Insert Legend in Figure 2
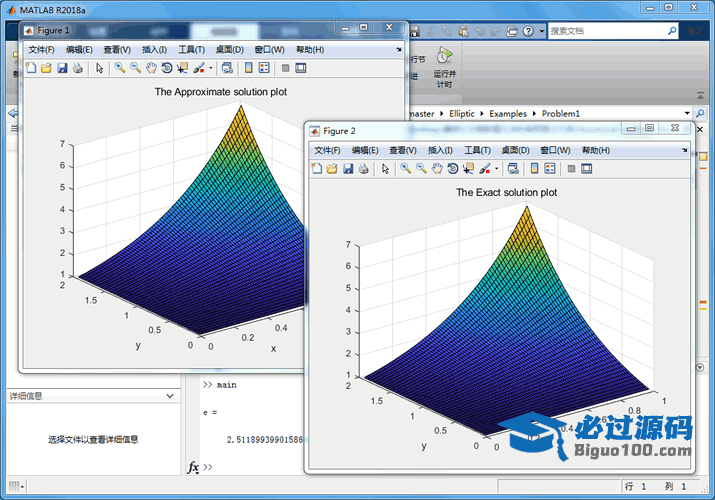 click(x=550, y=169)
